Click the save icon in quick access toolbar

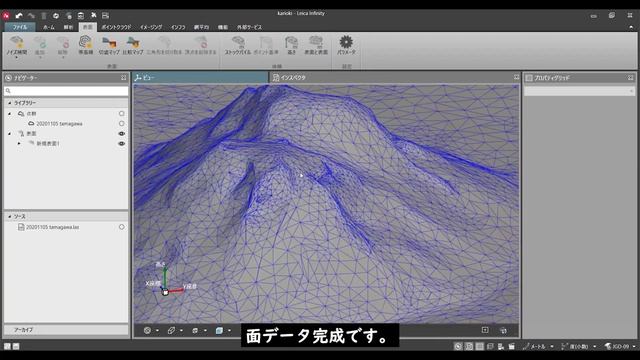pyautogui.click(x=81, y=16)
